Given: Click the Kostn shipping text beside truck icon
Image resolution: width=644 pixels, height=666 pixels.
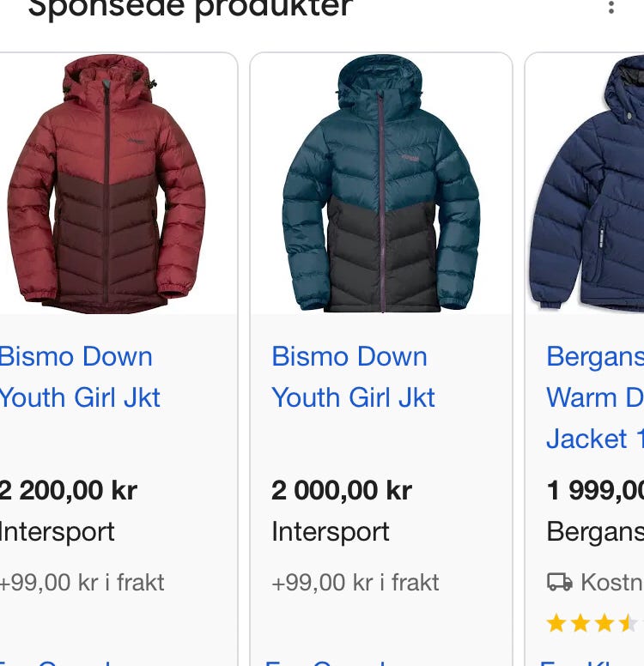Looking at the screenshot, I should click(611, 583).
